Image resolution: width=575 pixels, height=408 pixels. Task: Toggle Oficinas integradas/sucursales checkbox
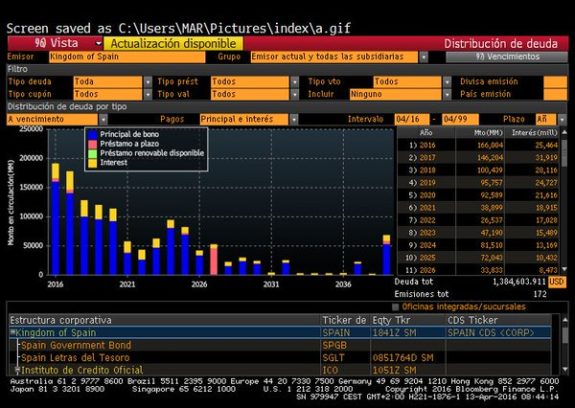[395, 307]
